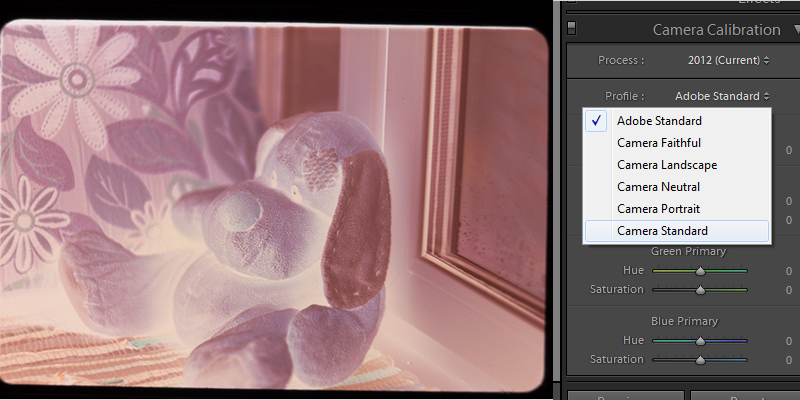800x400 pixels.
Task: Pick Camera Portrait from the profile list
Action: click(677, 209)
